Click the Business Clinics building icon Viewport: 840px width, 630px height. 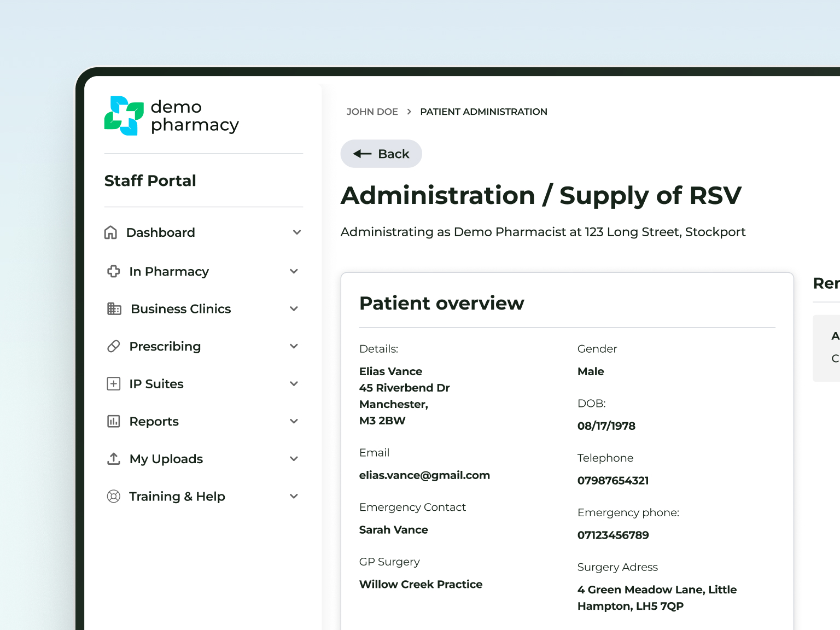pyautogui.click(x=114, y=308)
